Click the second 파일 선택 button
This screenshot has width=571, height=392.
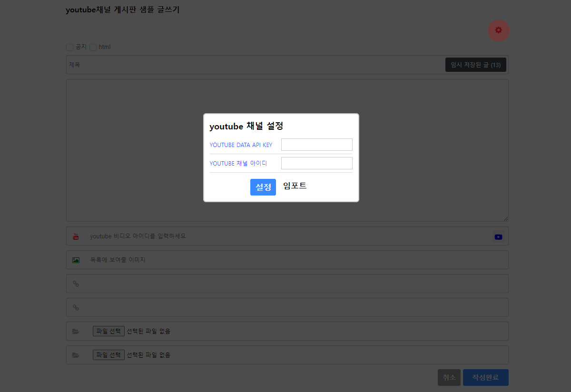[x=108, y=355]
